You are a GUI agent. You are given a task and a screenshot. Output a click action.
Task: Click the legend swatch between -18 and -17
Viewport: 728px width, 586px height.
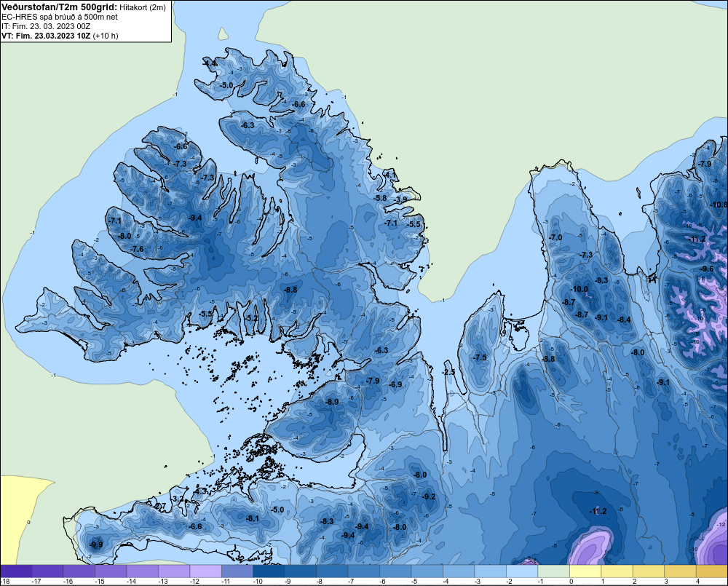(x=16, y=571)
